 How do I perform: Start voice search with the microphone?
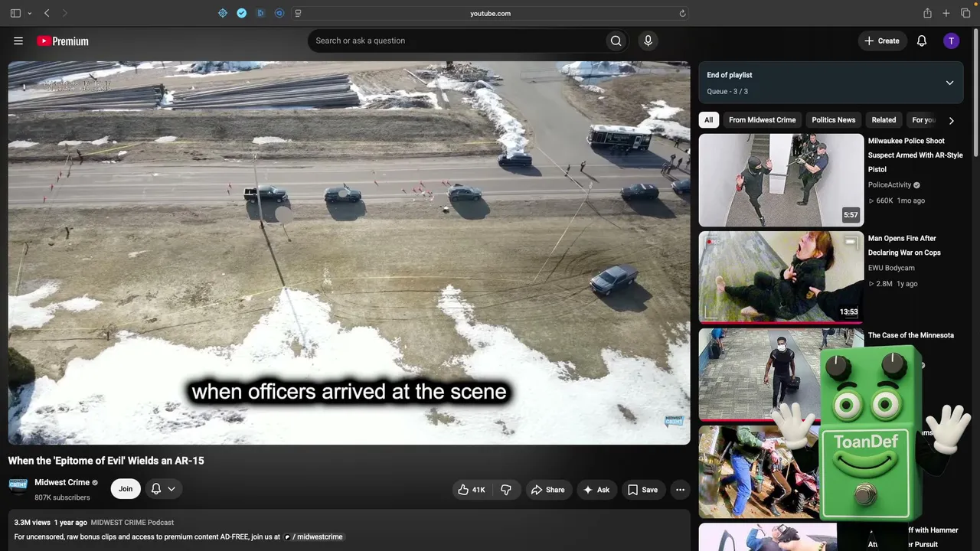pyautogui.click(x=648, y=41)
